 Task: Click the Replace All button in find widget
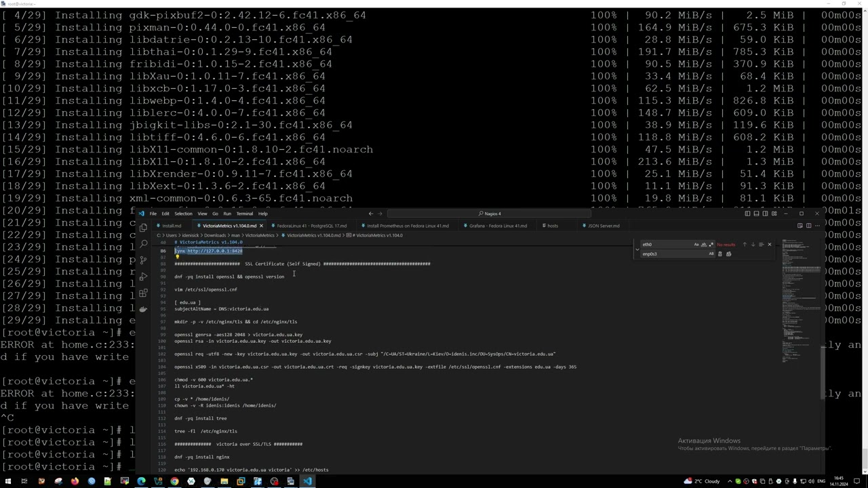[728, 254]
